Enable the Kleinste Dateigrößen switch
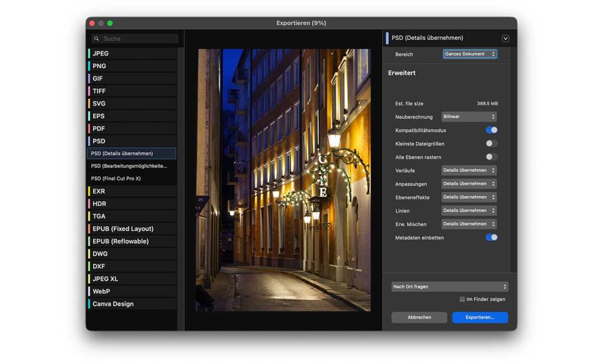603x364 pixels. click(x=491, y=143)
